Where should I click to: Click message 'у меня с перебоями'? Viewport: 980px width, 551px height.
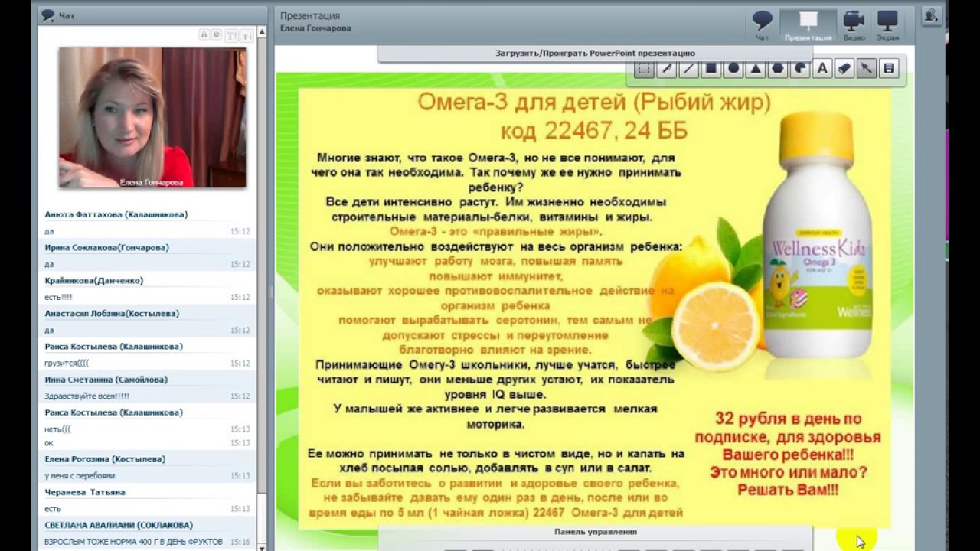coord(80,476)
